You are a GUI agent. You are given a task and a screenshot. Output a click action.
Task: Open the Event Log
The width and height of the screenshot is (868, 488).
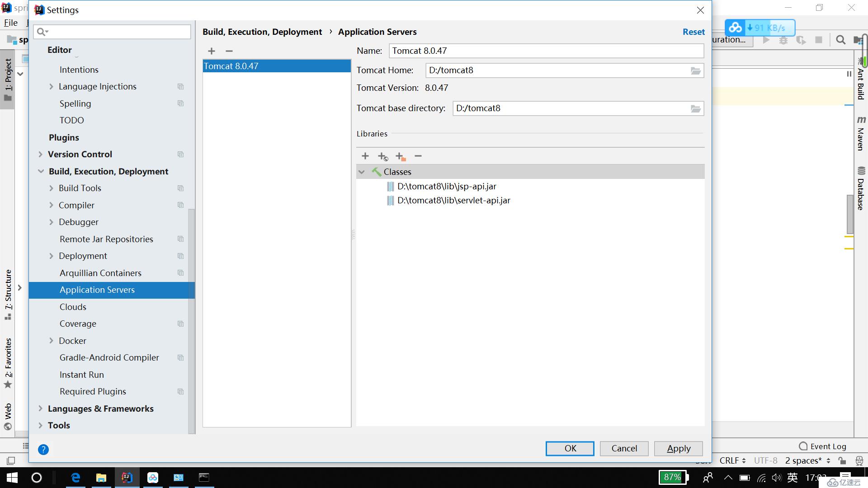pos(823,446)
